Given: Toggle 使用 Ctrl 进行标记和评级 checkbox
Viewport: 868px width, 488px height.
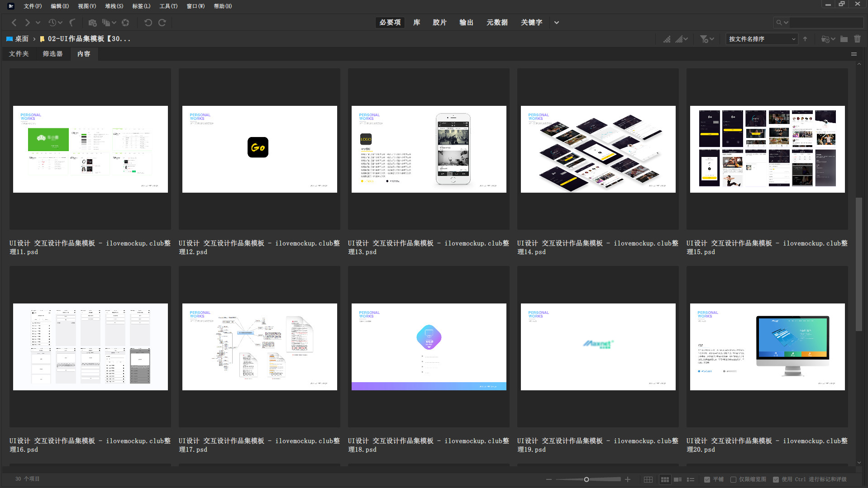Looking at the screenshot, I should coord(776,479).
